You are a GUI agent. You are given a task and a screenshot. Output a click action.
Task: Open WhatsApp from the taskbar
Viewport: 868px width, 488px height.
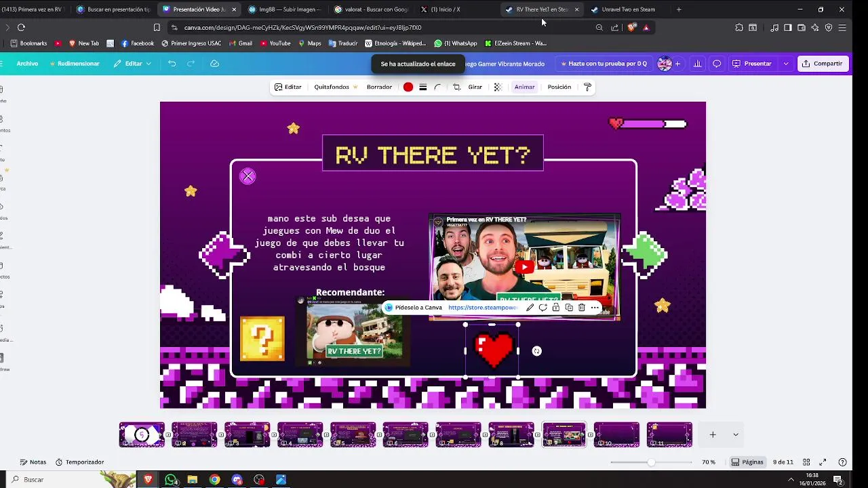pos(171,479)
